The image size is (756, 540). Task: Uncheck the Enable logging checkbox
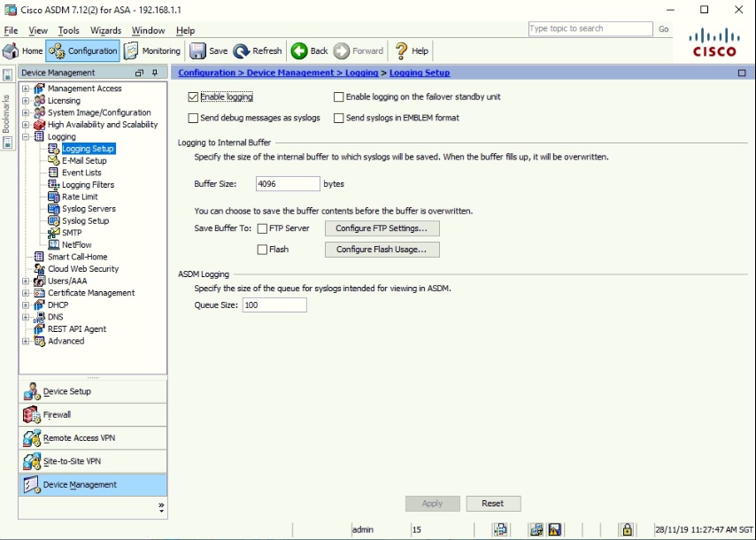click(x=193, y=96)
